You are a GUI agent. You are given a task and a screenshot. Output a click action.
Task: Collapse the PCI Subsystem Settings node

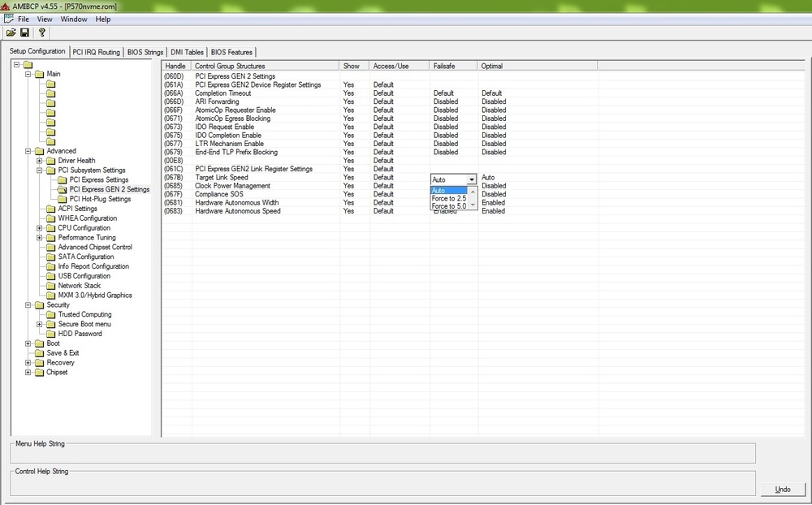click(39, 170)
